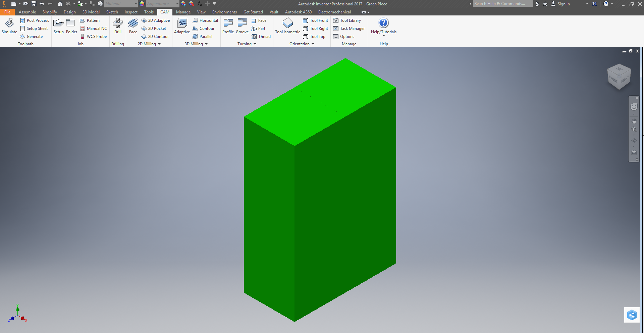
Task: Switch to the Sketch tab
Action: pyautogui.click(x=112, y=12)
